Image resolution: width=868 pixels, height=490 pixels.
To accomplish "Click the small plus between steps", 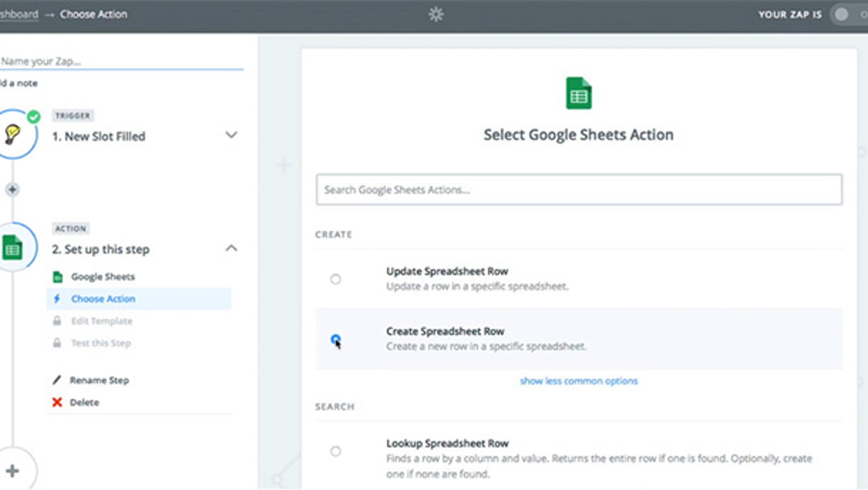I will pyautogui.click(x=12, y=190).
